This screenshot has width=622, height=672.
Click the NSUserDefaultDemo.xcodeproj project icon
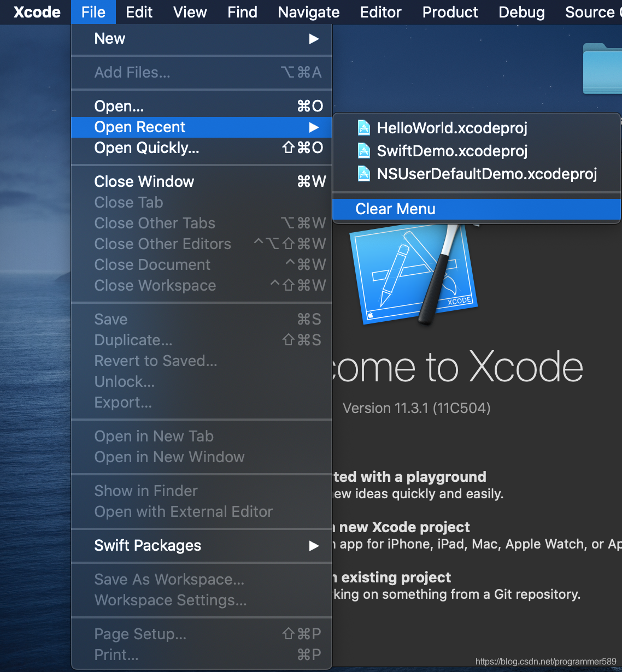(x=363, y=174)
